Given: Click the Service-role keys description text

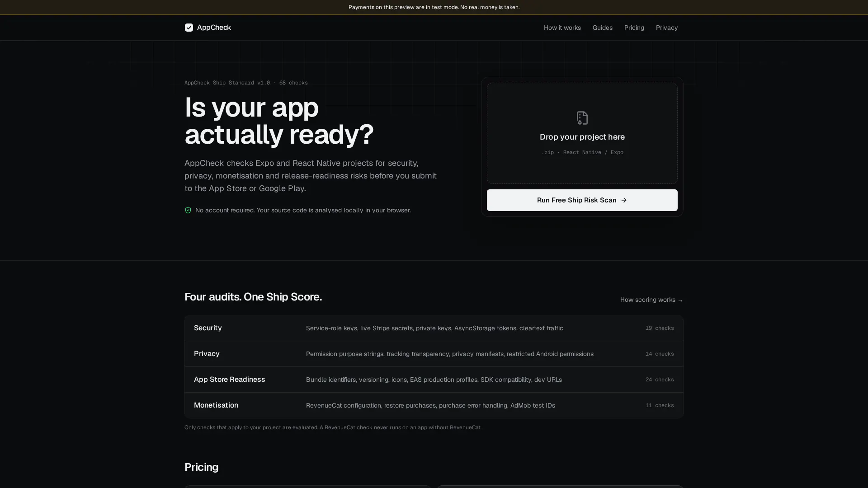Looking at the screenshot, I should (x=434, y=328).
